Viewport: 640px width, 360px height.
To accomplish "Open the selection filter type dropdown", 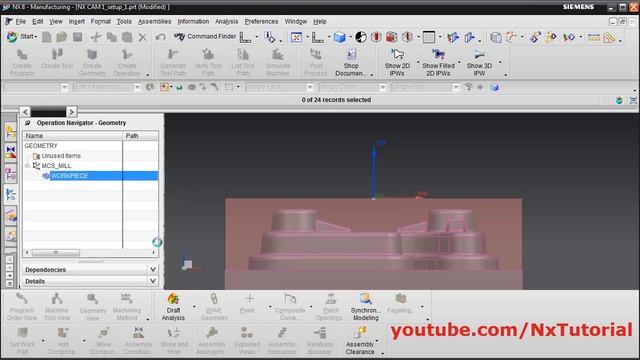I will (64, 87).
